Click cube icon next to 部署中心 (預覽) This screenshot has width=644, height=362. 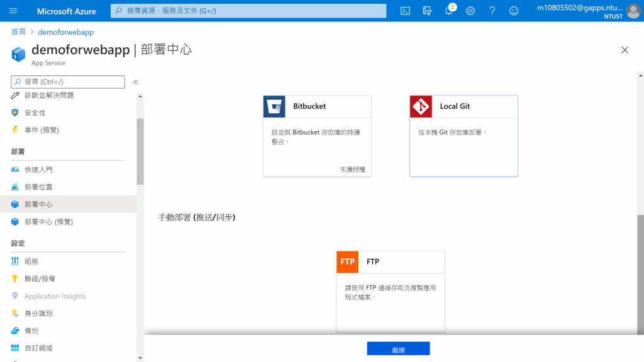(x=15, y=222)
